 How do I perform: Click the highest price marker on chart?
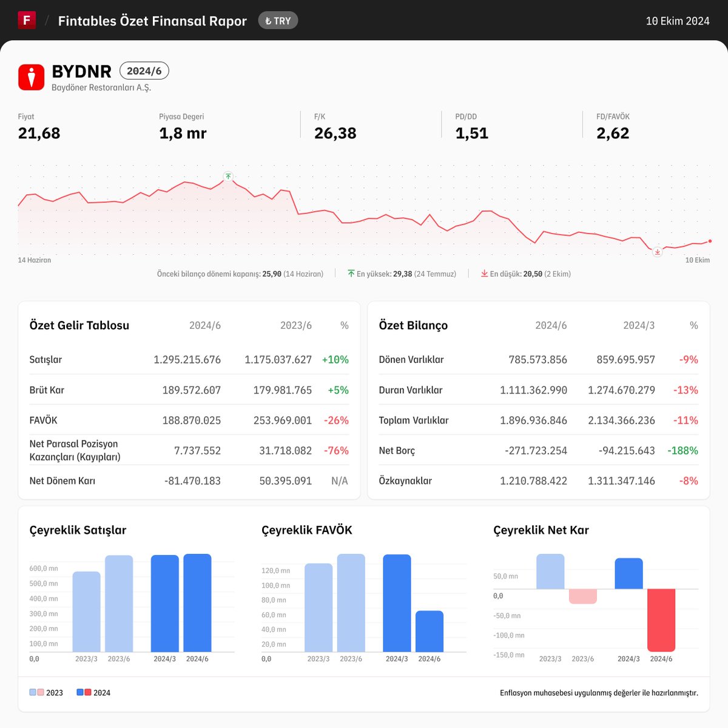pyautogui.click(x=228, y=177)
